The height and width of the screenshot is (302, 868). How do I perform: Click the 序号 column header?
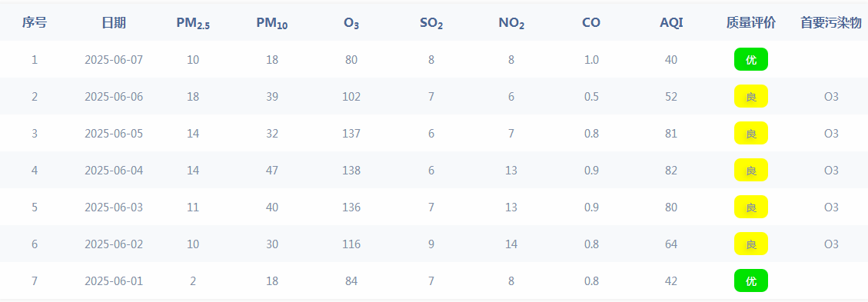coord(35,23)
